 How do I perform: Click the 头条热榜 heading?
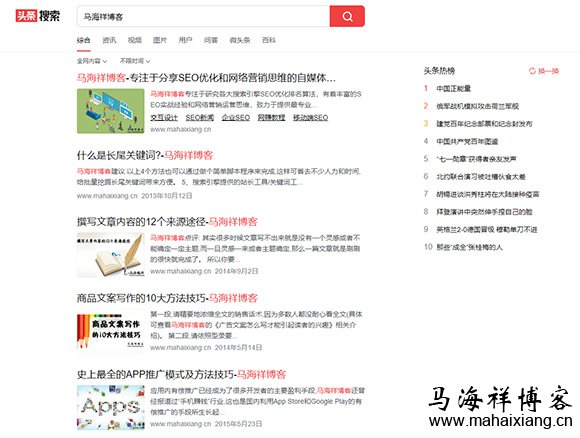pos(439,71)
